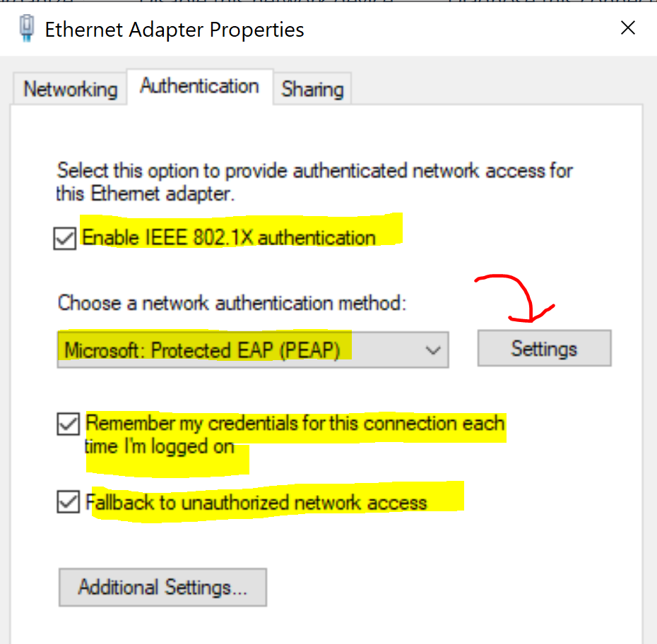Click the Enable IEEE 802.1X authentication label
This screenshot has height=644, width=657.
(x=229, y=238)
